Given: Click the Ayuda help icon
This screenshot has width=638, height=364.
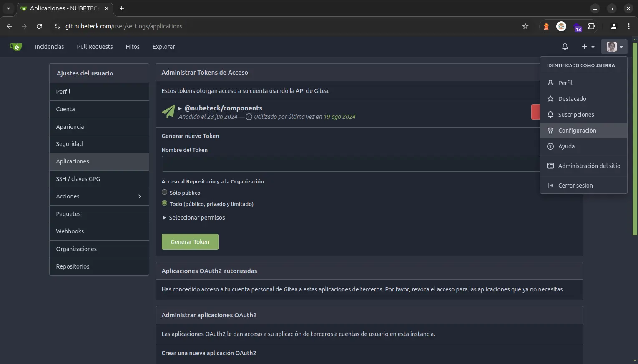Looking at the screenshot, I should pos(550,146).
